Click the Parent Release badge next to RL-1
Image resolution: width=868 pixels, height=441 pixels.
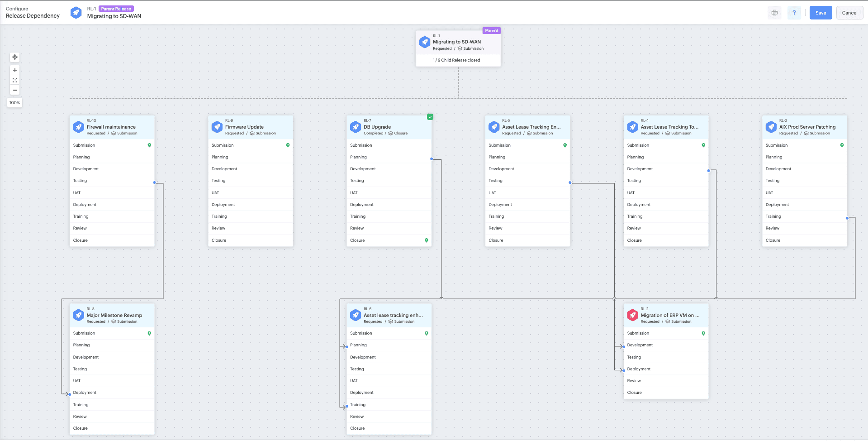tap(116, 8)
